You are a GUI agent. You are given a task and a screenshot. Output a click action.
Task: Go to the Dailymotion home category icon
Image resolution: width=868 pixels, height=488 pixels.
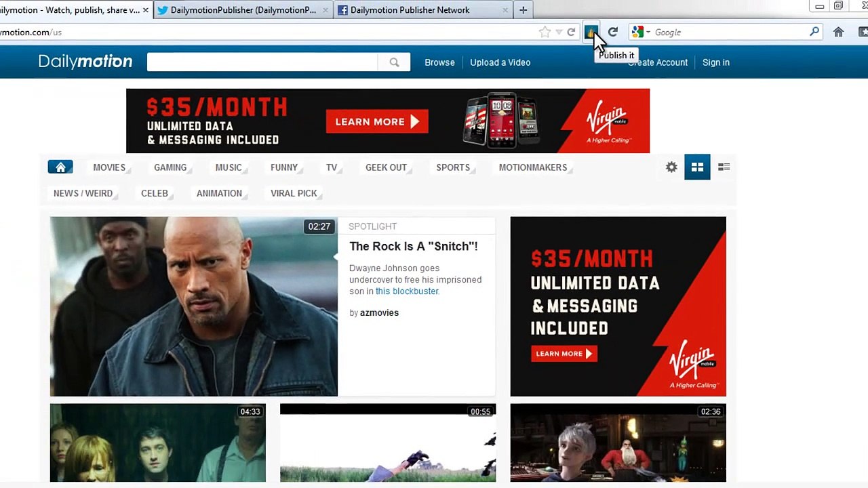tap(60, 167)
